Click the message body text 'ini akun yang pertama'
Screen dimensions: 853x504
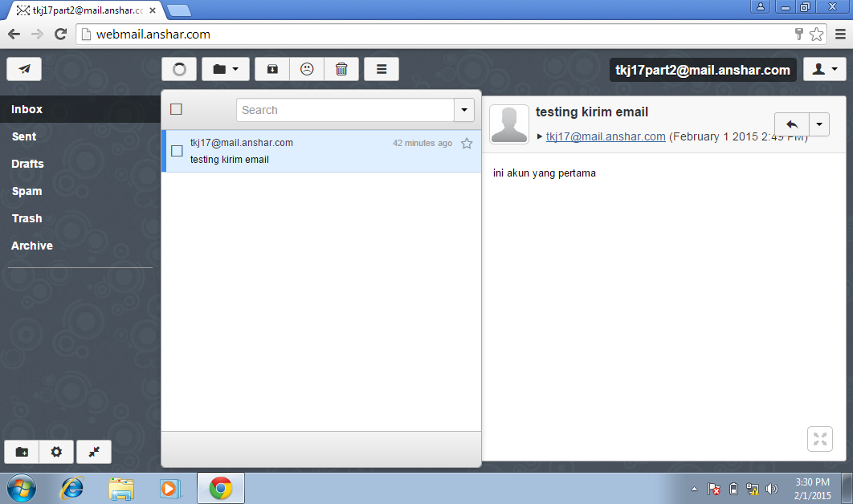coord(544,173)
